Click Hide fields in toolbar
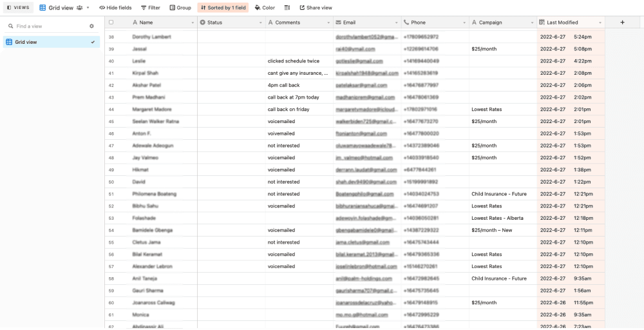The height and width of the screenshot is (330, 644). [115, 8]
